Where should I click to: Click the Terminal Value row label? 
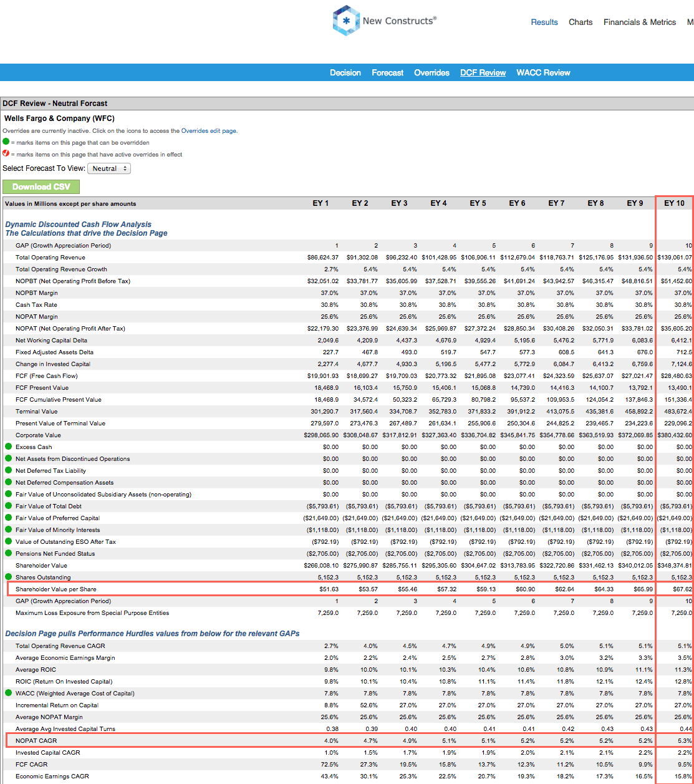pyautogui.click(x=37, y=411)
